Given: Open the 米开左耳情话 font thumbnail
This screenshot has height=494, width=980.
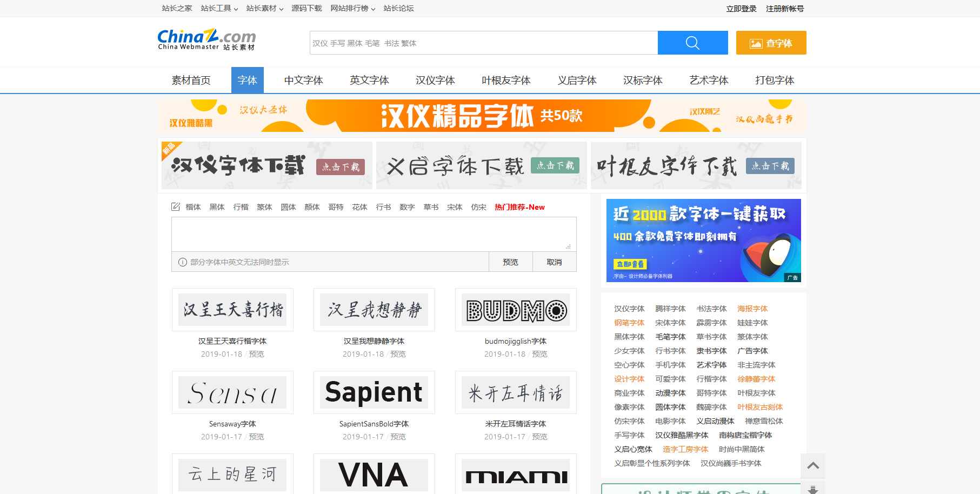Looking at the screenshot, I should pos(516,392).
